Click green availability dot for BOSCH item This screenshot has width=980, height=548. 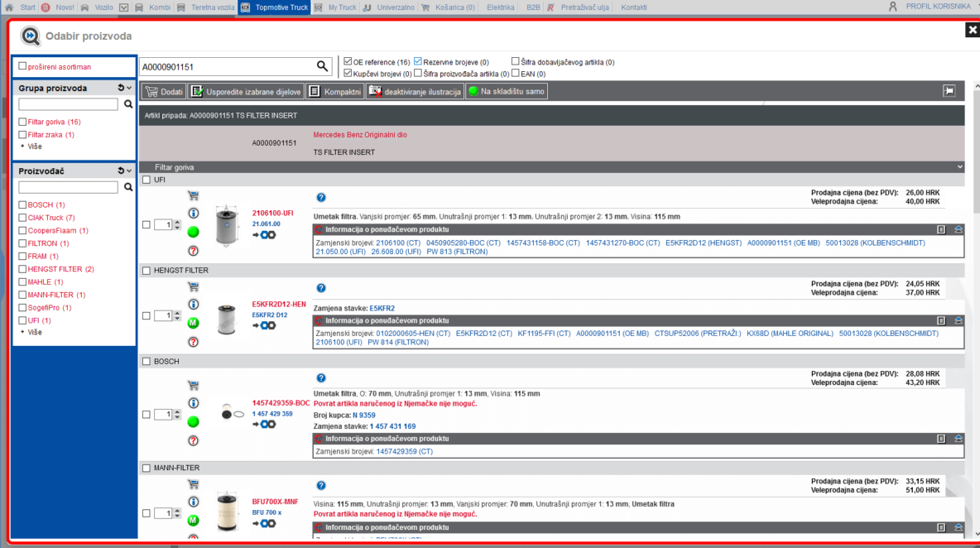click(x=193, y=422)
